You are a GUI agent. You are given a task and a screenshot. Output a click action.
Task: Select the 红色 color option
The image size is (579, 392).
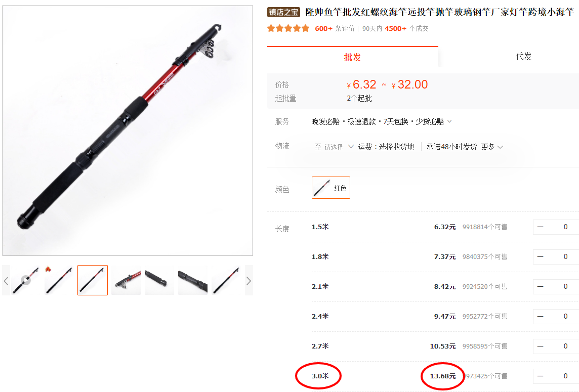(331, 188)
